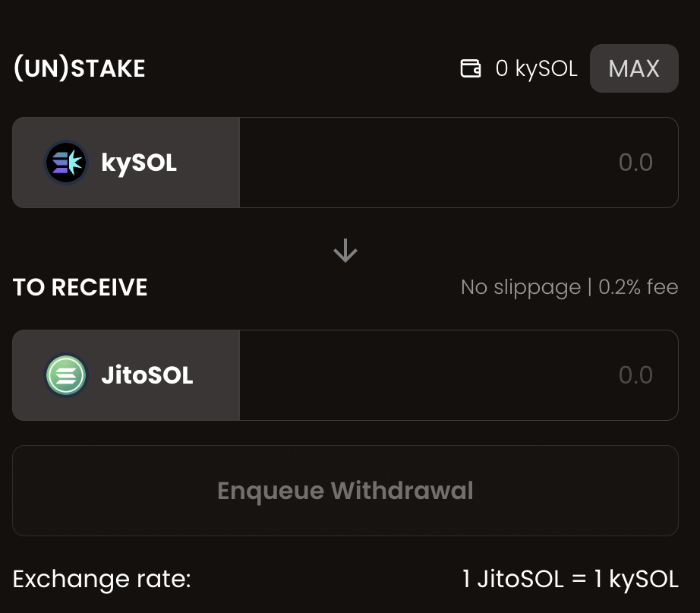Select the JitoSOL token name label
The image size is (700, 613).
click(x=147, y=375)
